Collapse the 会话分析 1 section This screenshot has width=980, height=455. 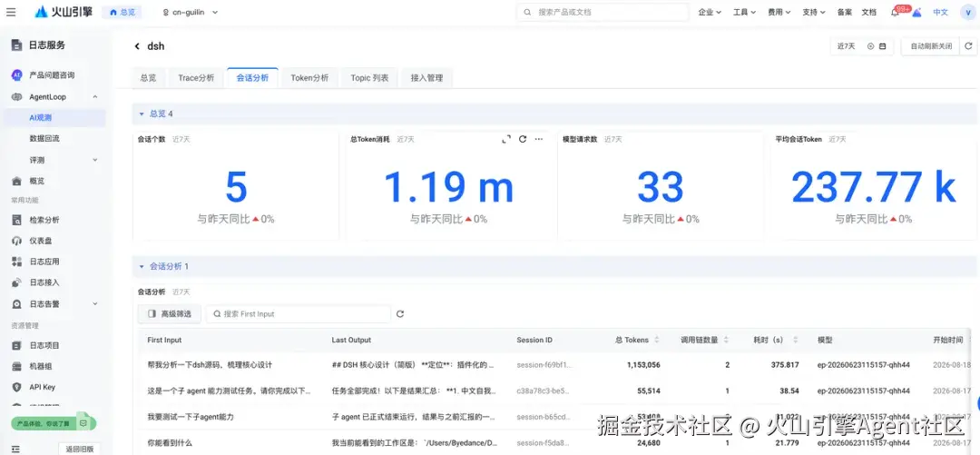pos(142,267)
